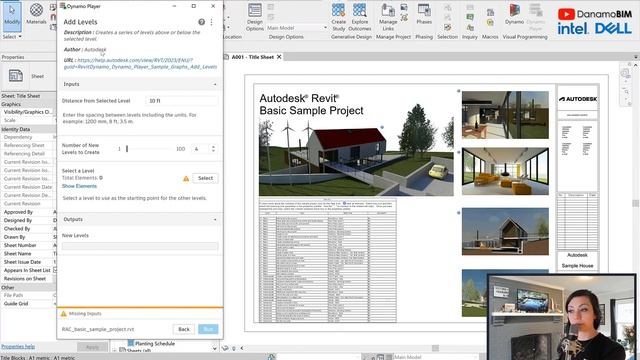Open the Select dropdown under Modify
The height and width of the screenshot is (360, 640).
point(12,36)
